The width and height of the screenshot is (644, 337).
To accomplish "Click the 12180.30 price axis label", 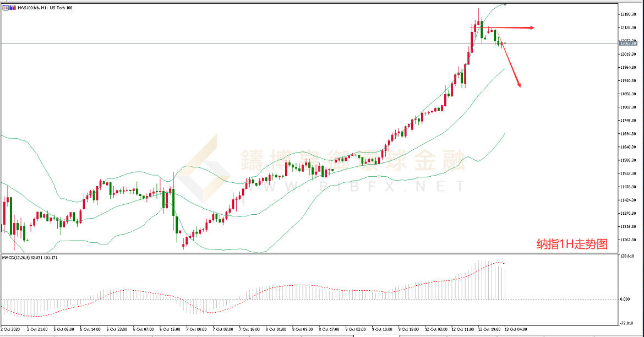I will pyautogui.click(x=628, y=14).
